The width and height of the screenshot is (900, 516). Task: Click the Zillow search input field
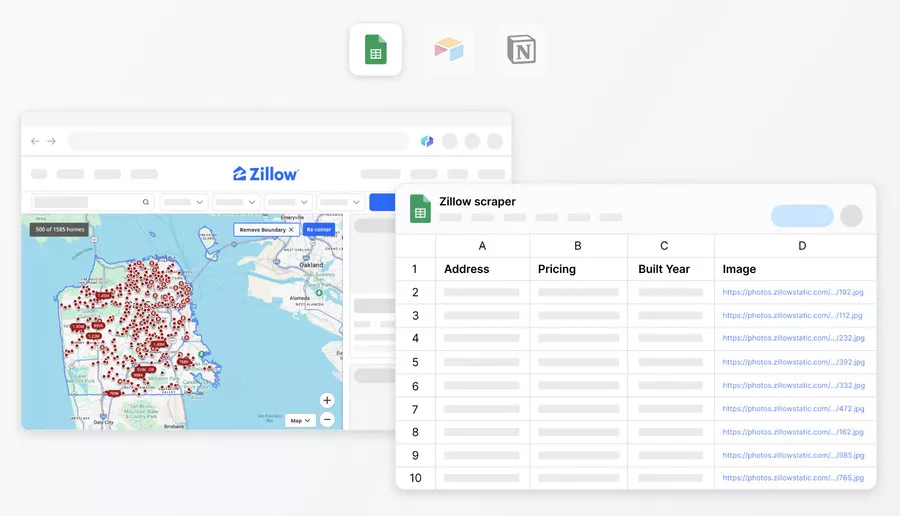[92, 202]
